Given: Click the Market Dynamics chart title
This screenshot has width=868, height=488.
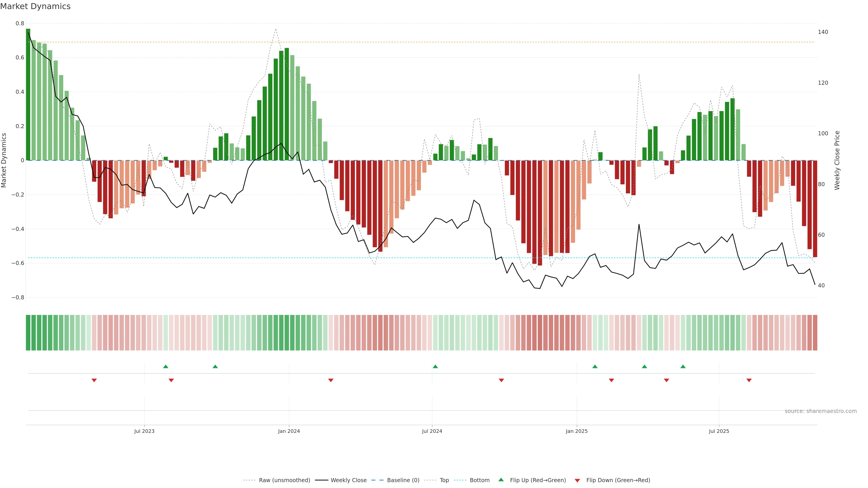Looking at the screenshot, I should pyautogui.click(x=35, y=6).
